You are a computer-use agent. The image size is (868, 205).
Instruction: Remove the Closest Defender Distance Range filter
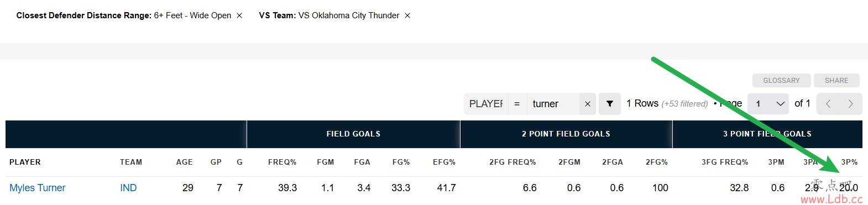point(239,15)
